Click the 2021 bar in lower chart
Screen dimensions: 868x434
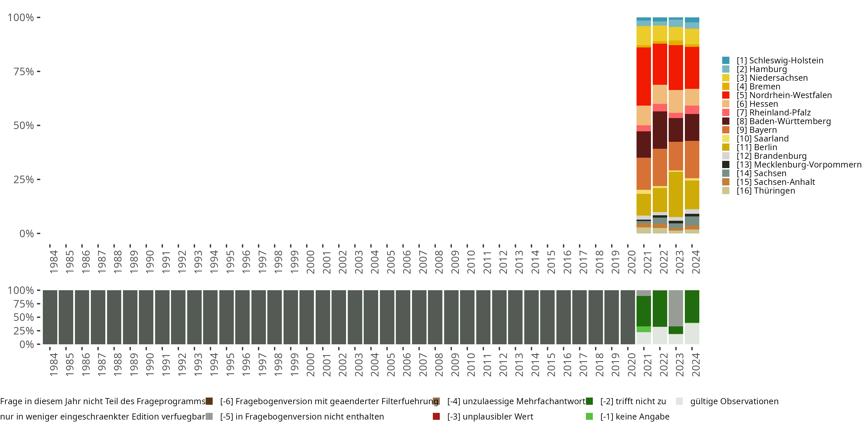[x=643, y=317]
